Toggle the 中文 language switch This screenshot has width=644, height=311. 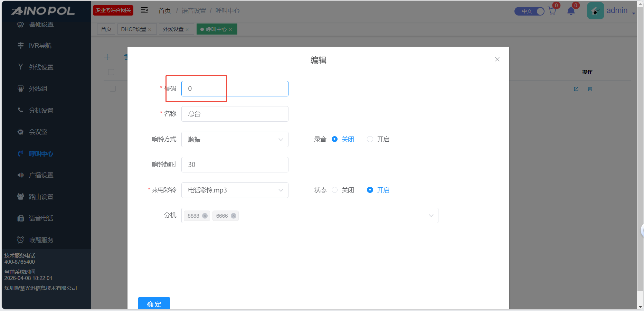point(529,11)
